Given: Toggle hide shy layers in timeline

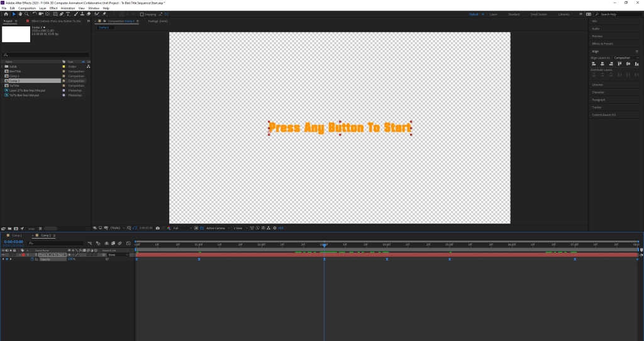Looking at the screenshot, I should point(106,243).
